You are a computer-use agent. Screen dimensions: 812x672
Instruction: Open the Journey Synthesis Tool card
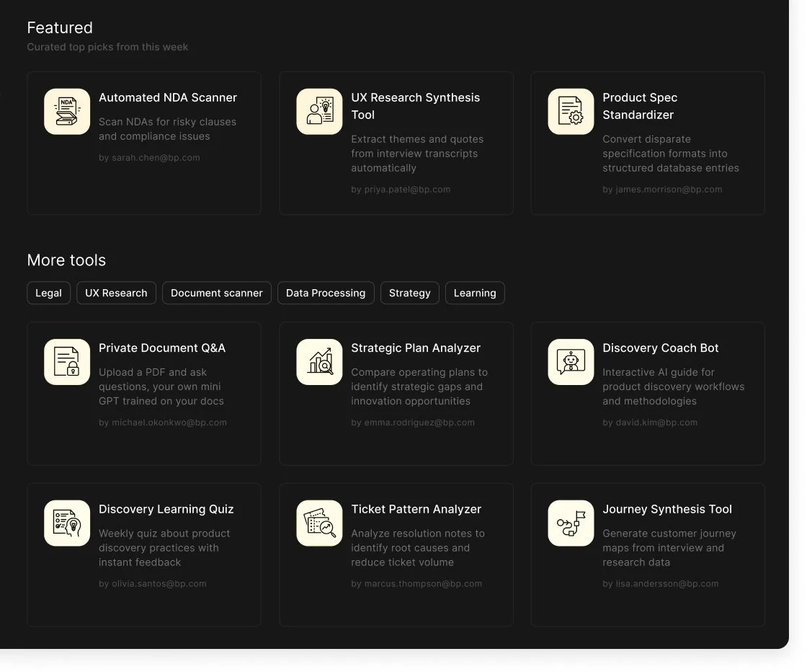pyautogui.click(x=647, y=554)
